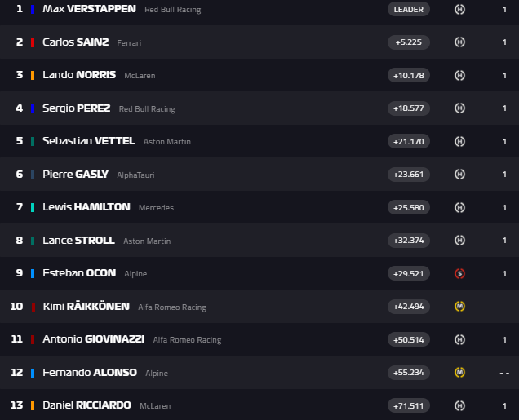Click McLaren orange bar beside Norris
Screen dimensions: 519x420
tap(33, 75)
